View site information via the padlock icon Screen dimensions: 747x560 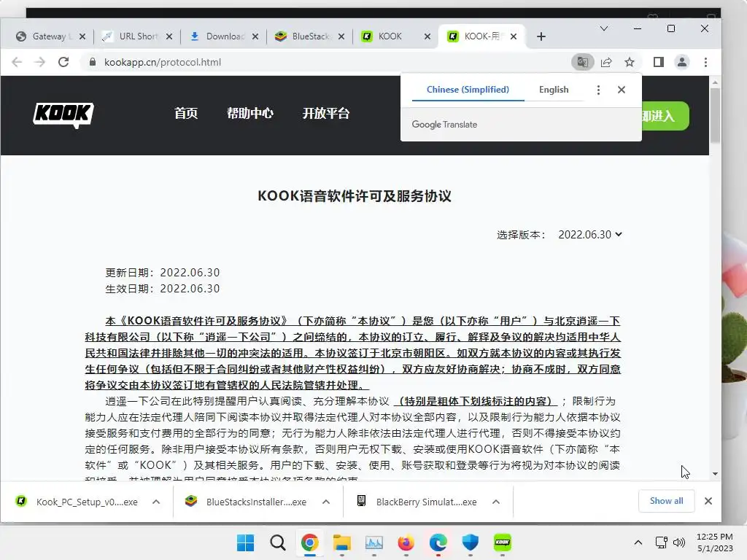click(93, 62)
